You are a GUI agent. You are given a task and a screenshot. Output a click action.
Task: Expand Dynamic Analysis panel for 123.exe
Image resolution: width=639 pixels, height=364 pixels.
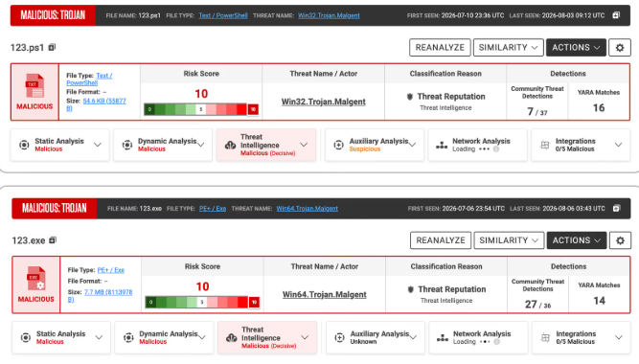pos(202,337)
